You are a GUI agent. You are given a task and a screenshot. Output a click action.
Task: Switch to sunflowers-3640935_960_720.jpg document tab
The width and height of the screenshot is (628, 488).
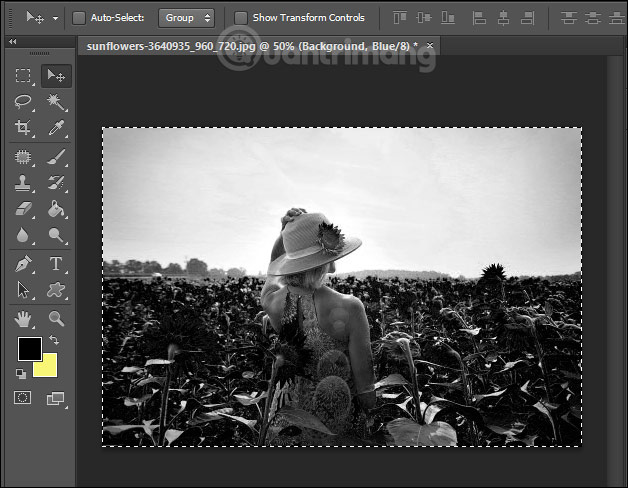click(x=252, y=46)
